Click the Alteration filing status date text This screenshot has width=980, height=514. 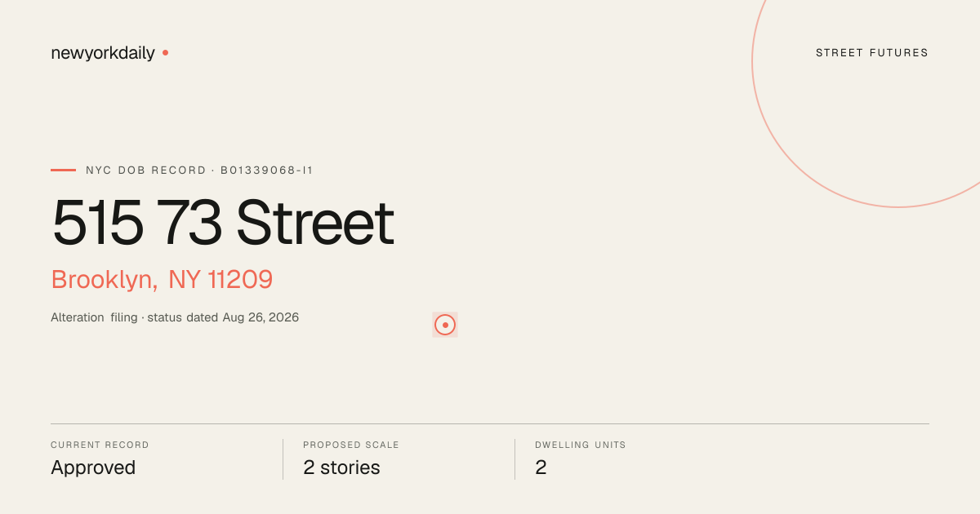(175, 317)
